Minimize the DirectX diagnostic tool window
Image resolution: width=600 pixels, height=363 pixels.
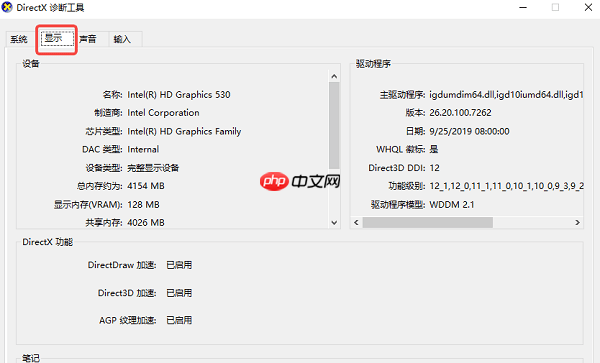523,7
